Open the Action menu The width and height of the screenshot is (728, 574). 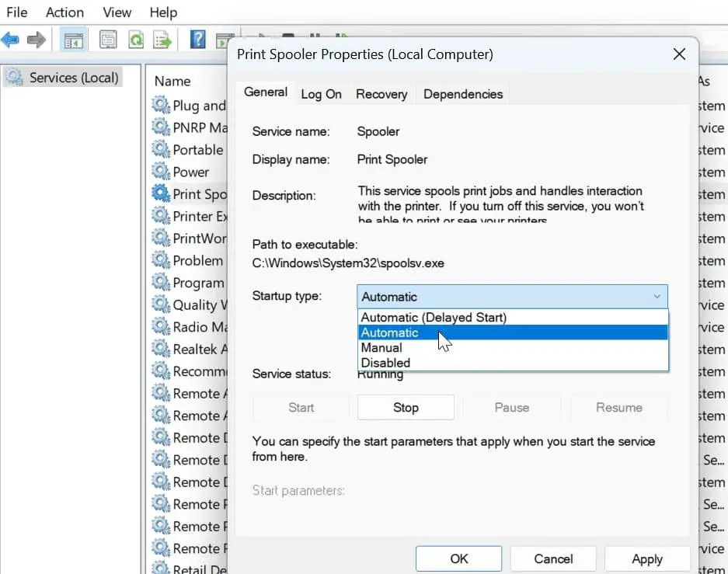pyautogui.click(x=64, y=12)
